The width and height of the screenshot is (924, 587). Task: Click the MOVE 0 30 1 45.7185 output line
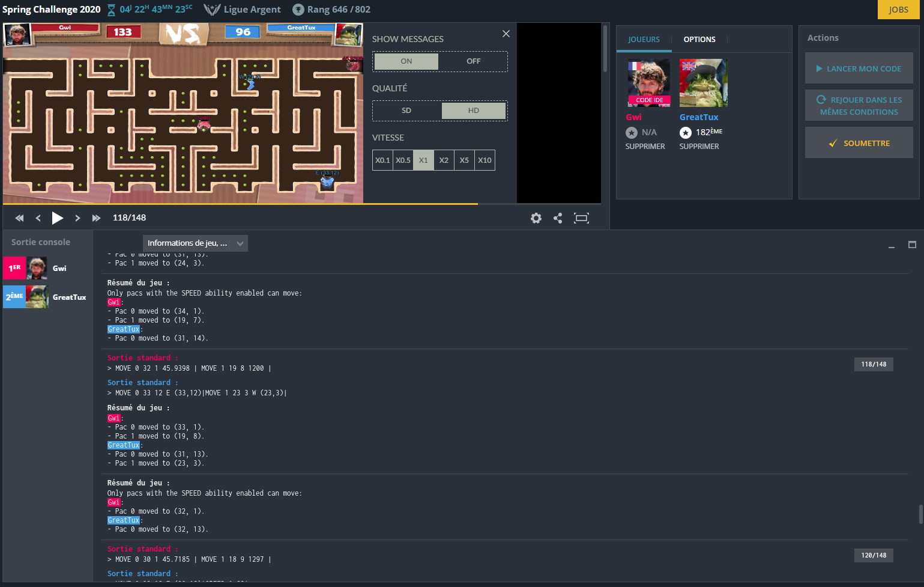(x=189, y=559)
